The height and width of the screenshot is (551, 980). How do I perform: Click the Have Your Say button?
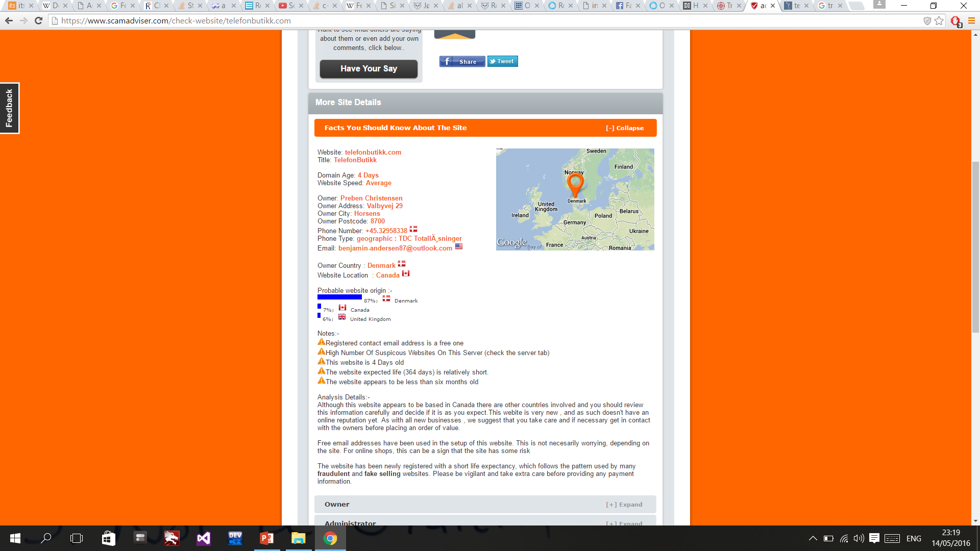pyautogui.click(x=369, y=68)
